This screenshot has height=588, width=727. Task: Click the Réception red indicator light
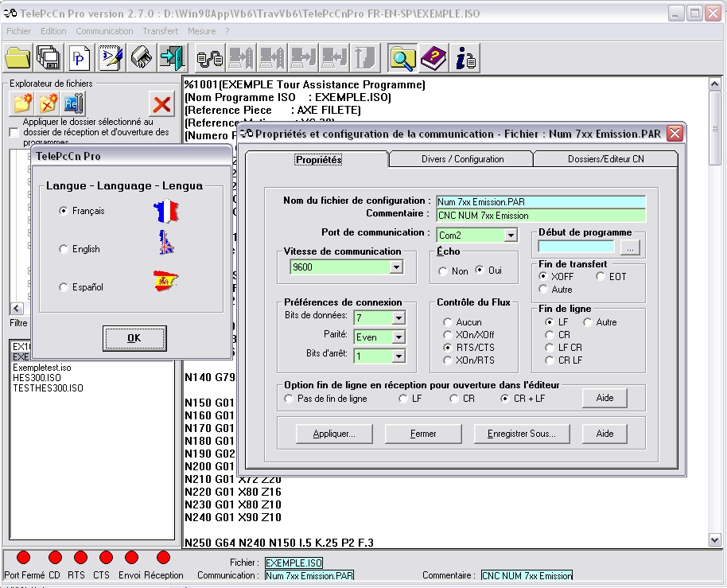pyautogui.click(x=163, y=558)
